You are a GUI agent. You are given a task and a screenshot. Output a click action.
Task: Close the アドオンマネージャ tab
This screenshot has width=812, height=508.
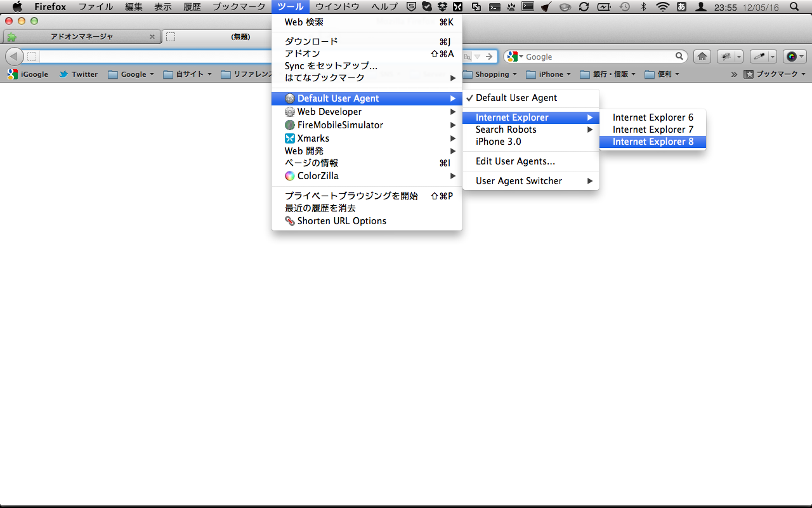point(152,37)
